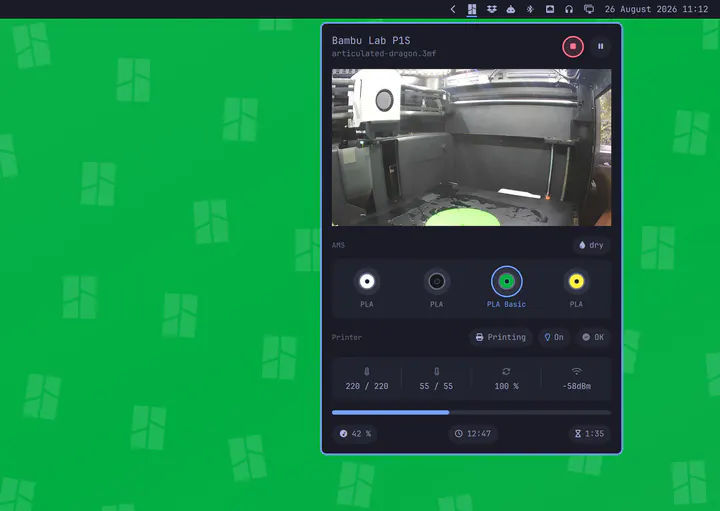Pause the print with the pause button
Viewport: 720px width, 511px height.
tap(600, 46)
